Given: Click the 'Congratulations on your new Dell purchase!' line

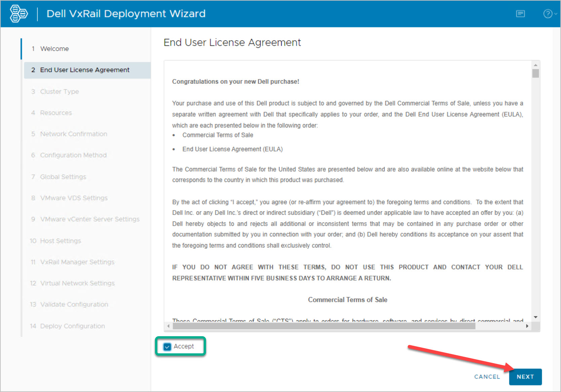Looking at the screenshot, I should click(x=236, y=82).
